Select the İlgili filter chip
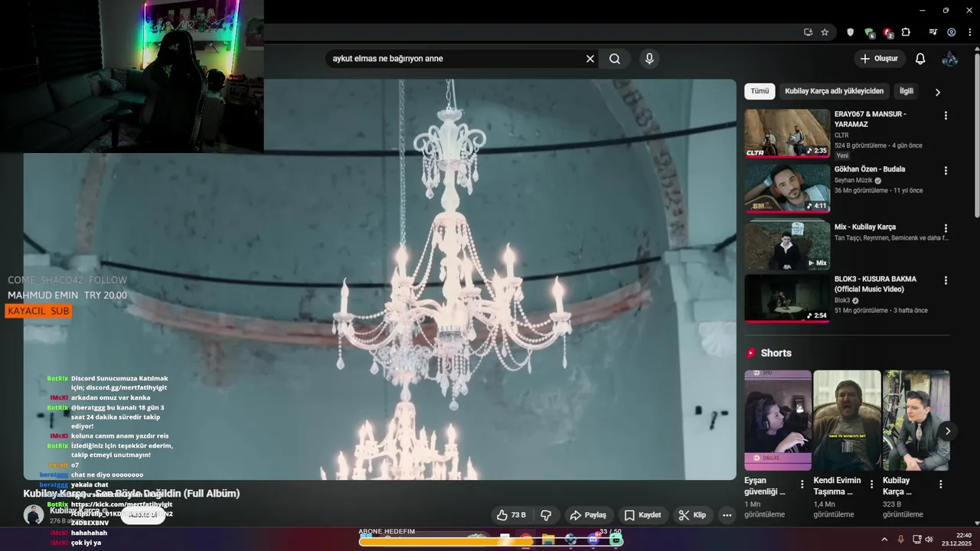 (906, 91)
